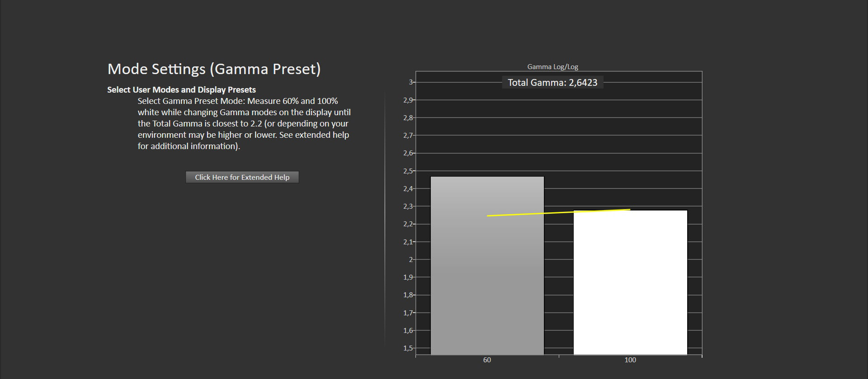
Task: Click 'Select User Modes and Display Presets' subheading
Action: pos(181,89)
